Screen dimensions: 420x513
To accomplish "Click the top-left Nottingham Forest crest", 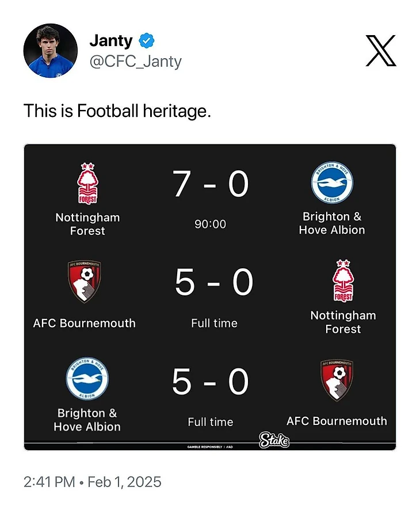I will pos(87,183).
